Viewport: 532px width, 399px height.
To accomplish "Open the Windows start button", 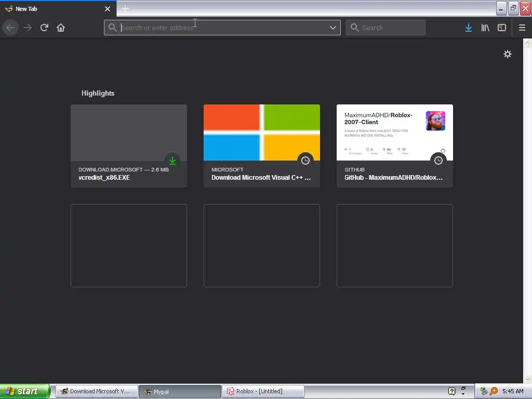I will [25, 391].
